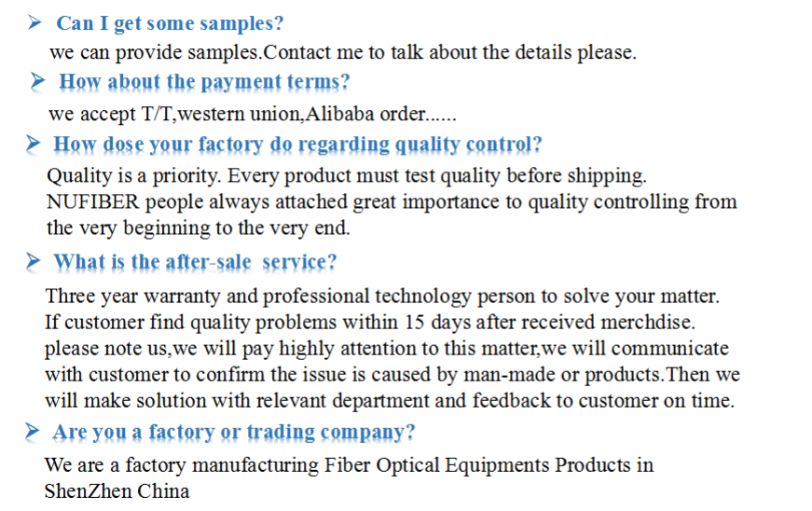Click the line 'the very beginning to the very end'
Viewport: 812px width, 511px height.
click(x=199, y=228)
